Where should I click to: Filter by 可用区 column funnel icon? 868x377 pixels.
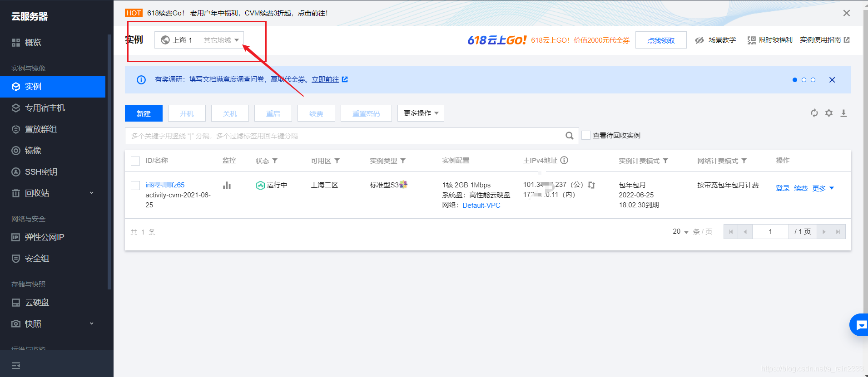click(337, 161)
